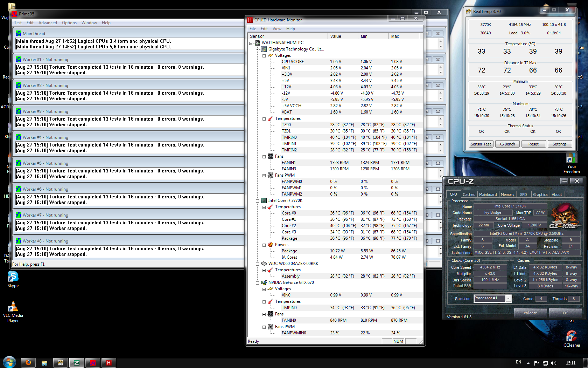Switch to the Memory tab in CPU-Z
The width and height of the screenshot is (588, 368).
click(x=507, y=195)
